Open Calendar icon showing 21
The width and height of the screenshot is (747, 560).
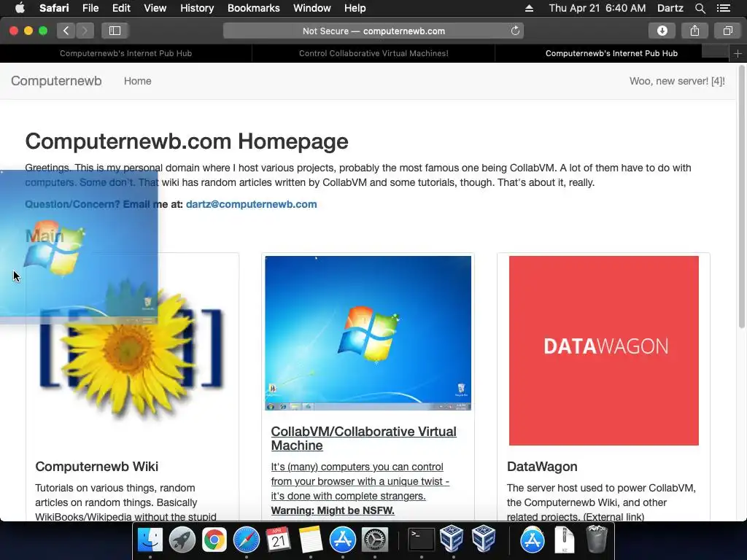click(278, 540)
